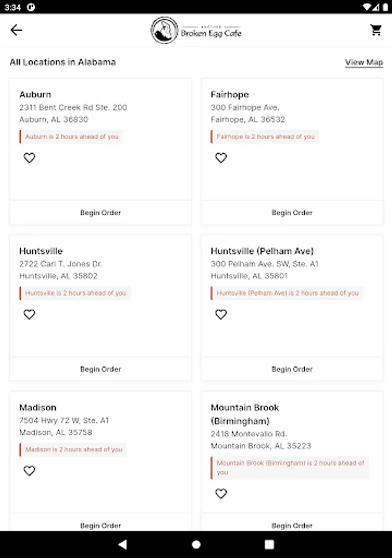Tap the back arrow icon
The image size is (392, 558).
[x=16, y=30]
